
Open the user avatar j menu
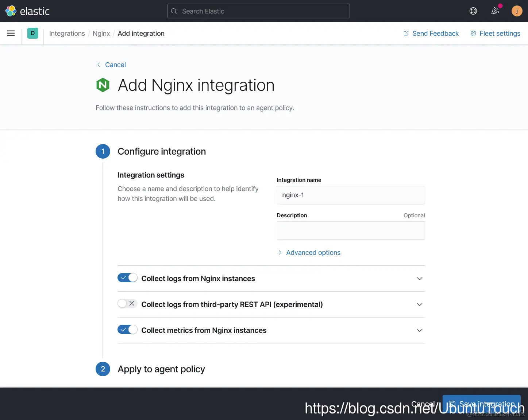click(x=517, y=11)
